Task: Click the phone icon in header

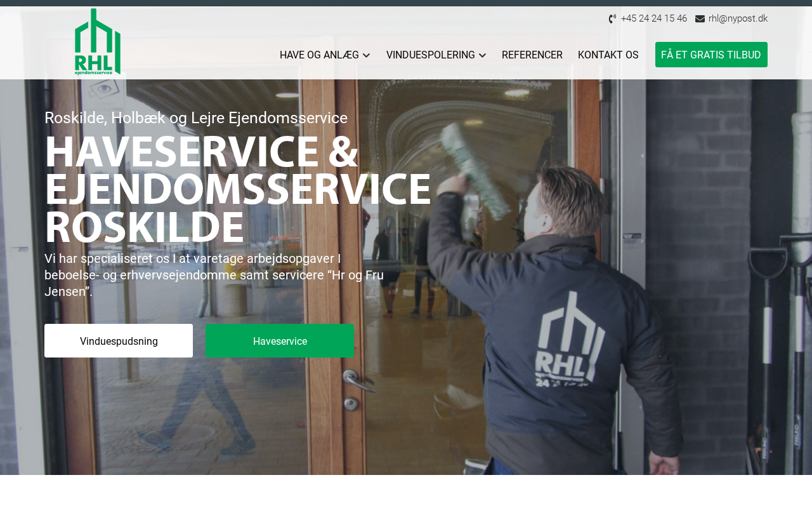Action: pyautogui.click(x=612, y=18)
